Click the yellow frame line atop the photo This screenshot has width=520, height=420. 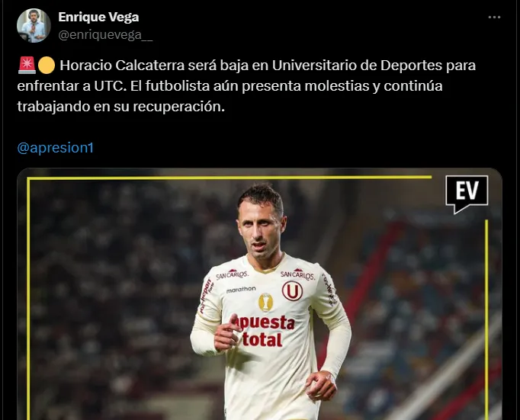[230, 178]
